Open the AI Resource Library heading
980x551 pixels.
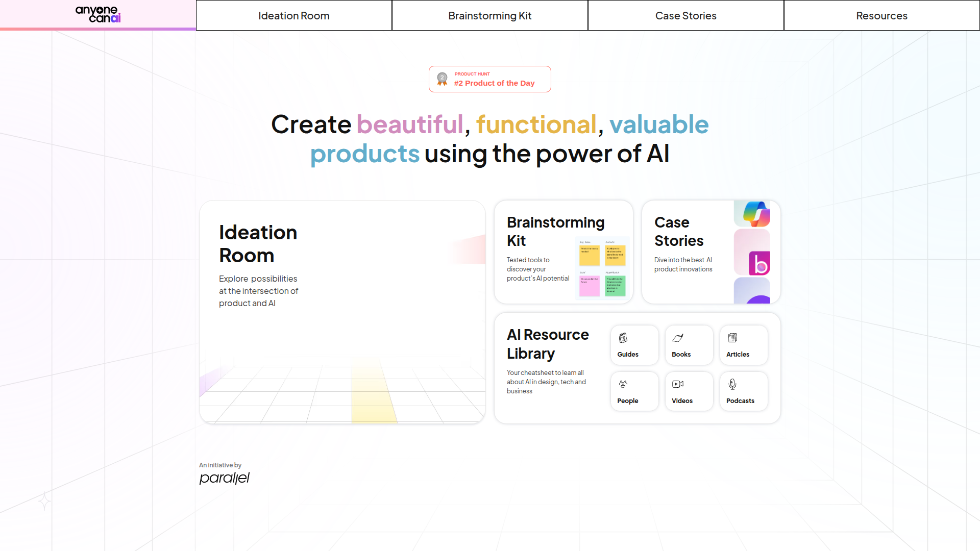point(548,344)
